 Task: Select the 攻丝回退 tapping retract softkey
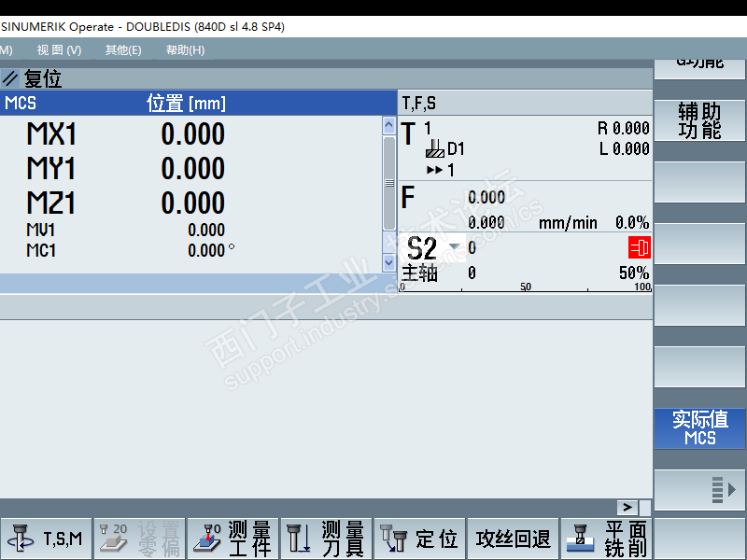point(513,539)
